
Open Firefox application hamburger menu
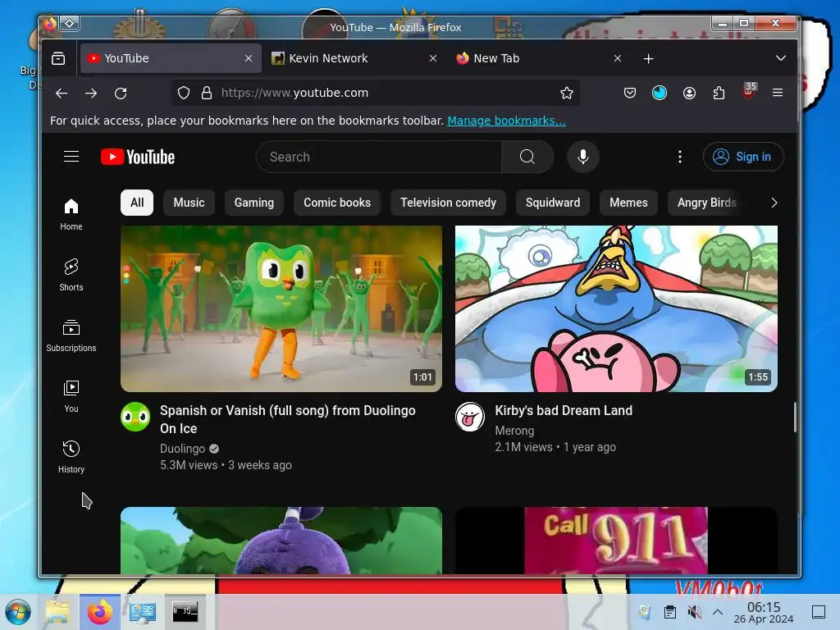coord(778,94)
